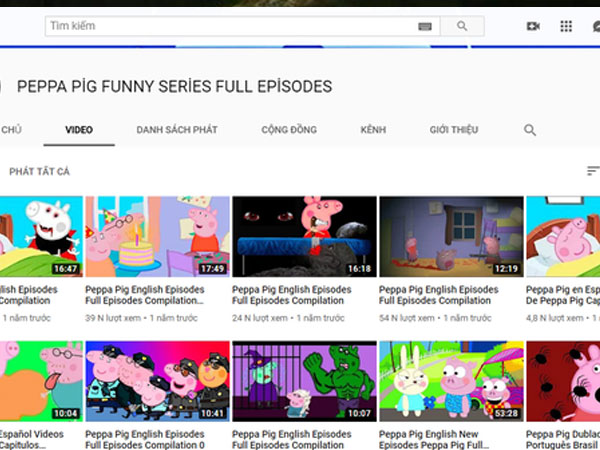Open the on-screen keyboard icon in search box
The width and height of the screenshot is (600, 450).
click(x=425, y=26)
